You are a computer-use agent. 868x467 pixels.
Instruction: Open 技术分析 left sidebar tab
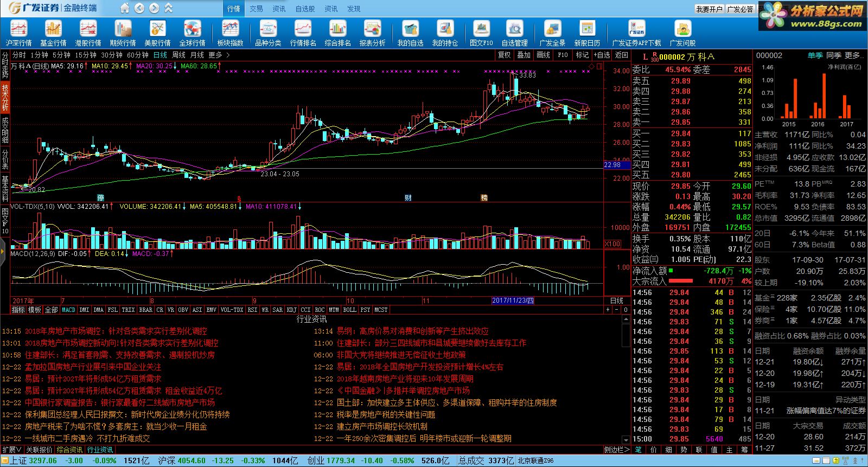pyautogui.click(x=5, y=97)
